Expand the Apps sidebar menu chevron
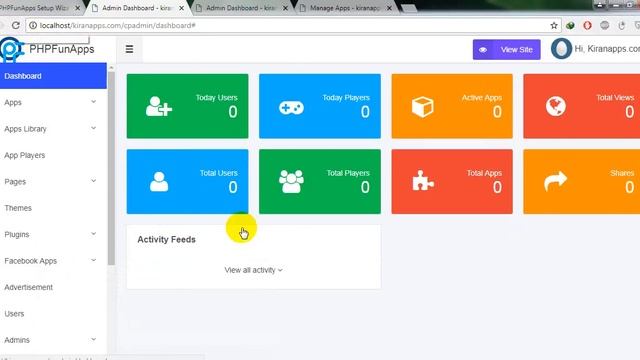Screen dimensions: 640x360 [93, 102]
